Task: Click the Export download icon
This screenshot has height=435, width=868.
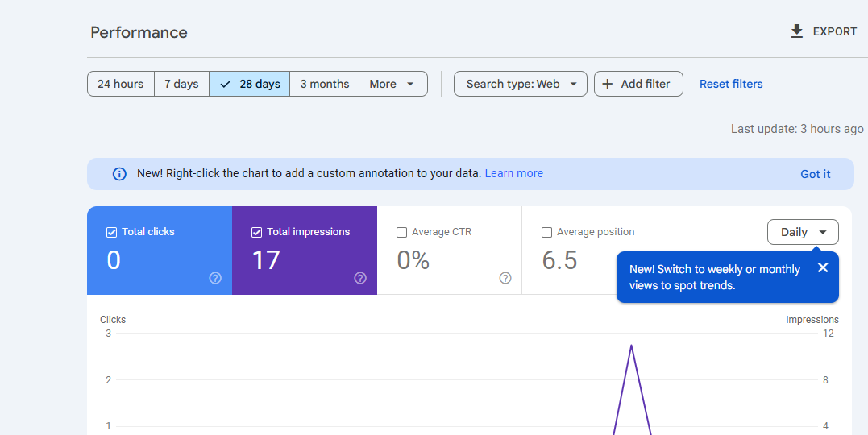Action: click(797, 31)
